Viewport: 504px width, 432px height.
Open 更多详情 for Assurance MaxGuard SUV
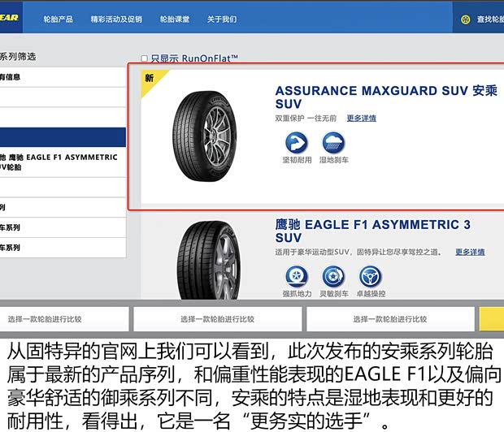[361, 119]
